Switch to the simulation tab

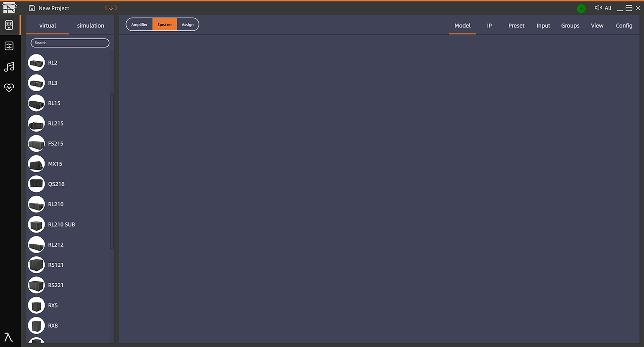point(91,26)
